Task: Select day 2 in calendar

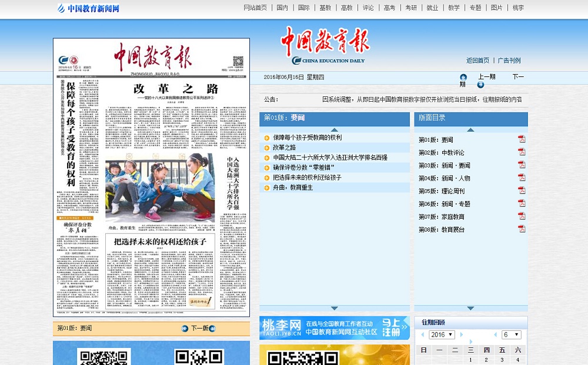Action: click(486, 360)
